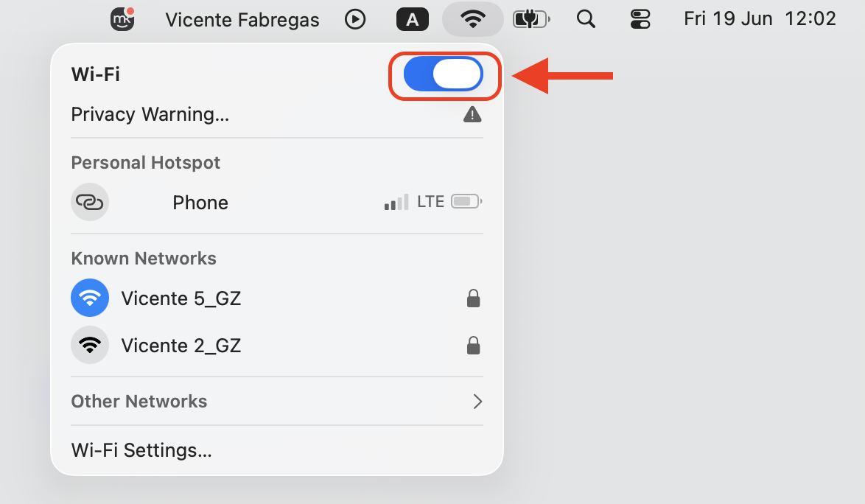The height and width of the screenshot is (504, 865).
Task: Click the LTE label on Phone hotspot
Action: [430, 202]
